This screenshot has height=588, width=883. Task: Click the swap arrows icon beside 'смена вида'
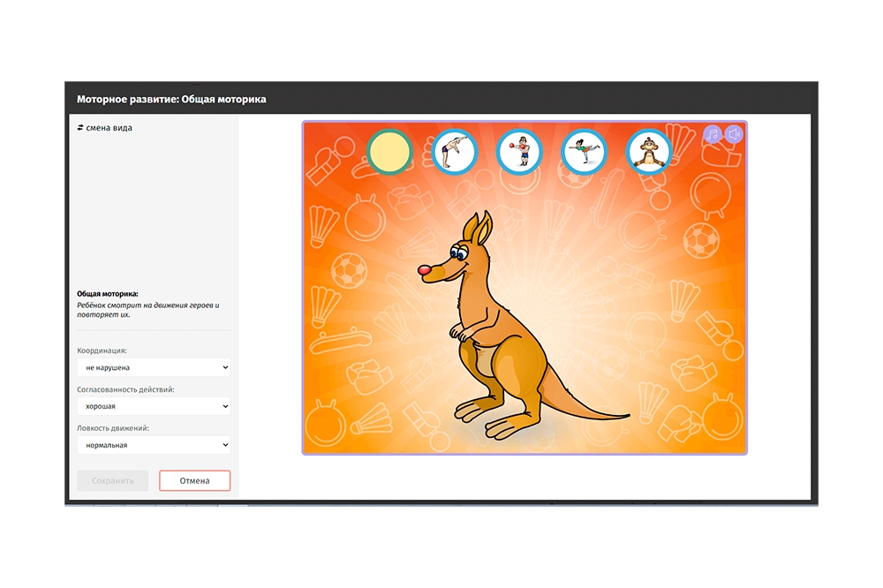pyautogui.click(x=80, y=128)
